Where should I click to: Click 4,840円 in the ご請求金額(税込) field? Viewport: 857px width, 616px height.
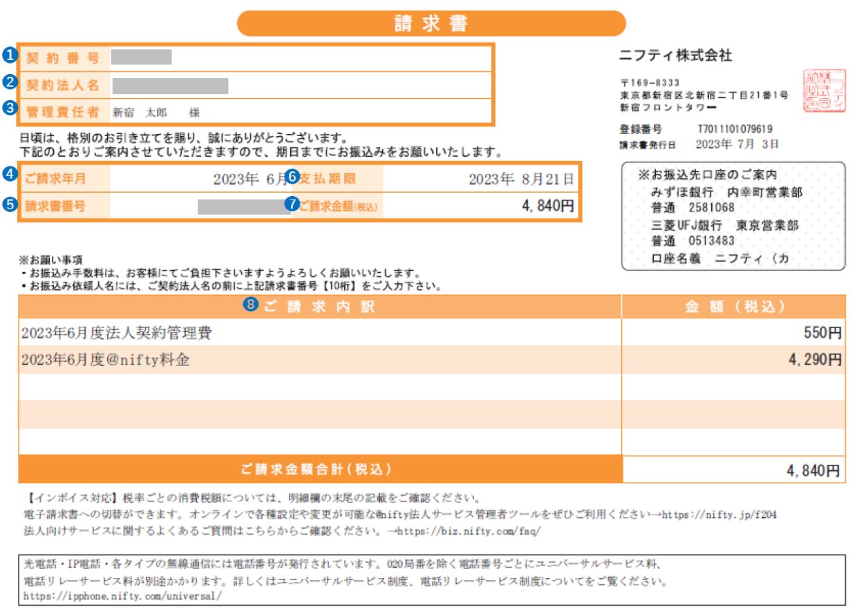pos(547,206)
